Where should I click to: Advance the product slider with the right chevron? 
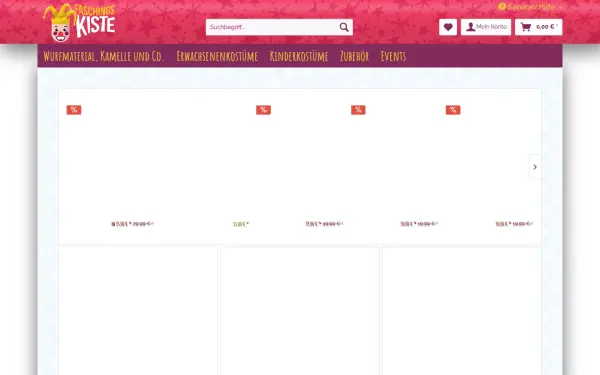(x=535, y=167)
